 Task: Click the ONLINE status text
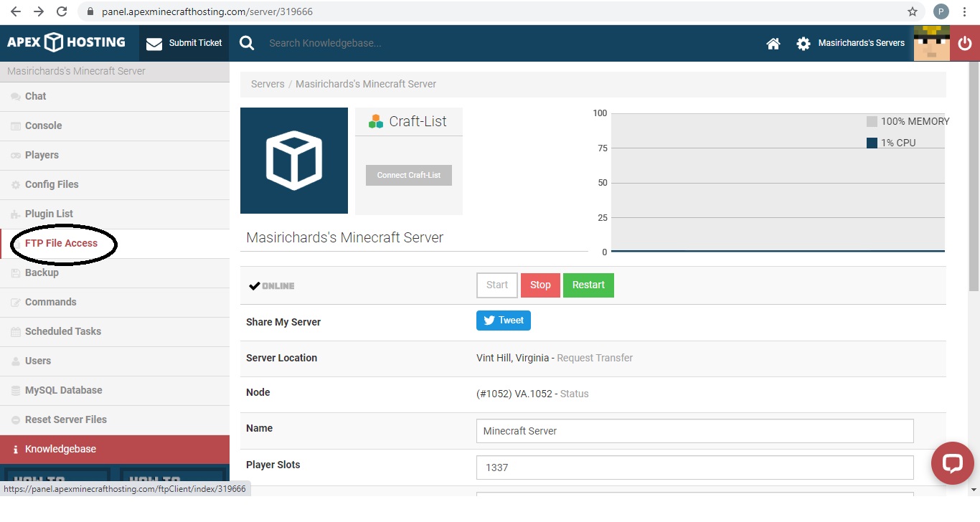tap(278, 286)
